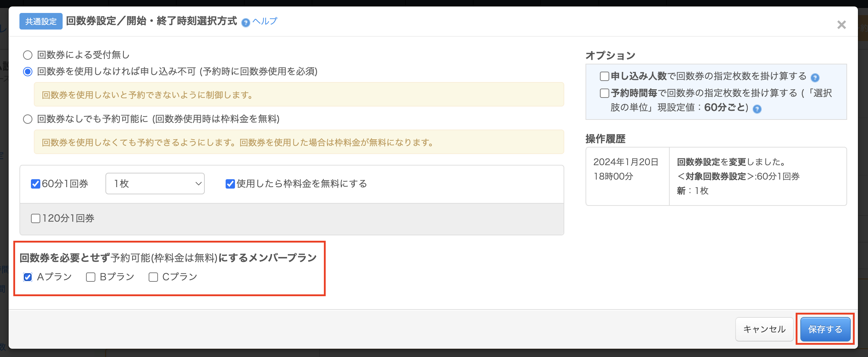Click help icon next to 60分ごと setting
This screenshot has width=868, height=357.
click(757, 109)
